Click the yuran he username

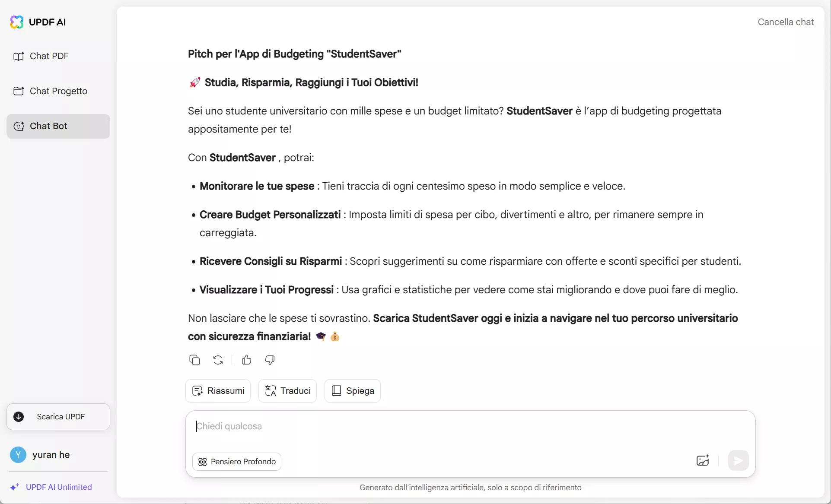(x=51, y=455)
